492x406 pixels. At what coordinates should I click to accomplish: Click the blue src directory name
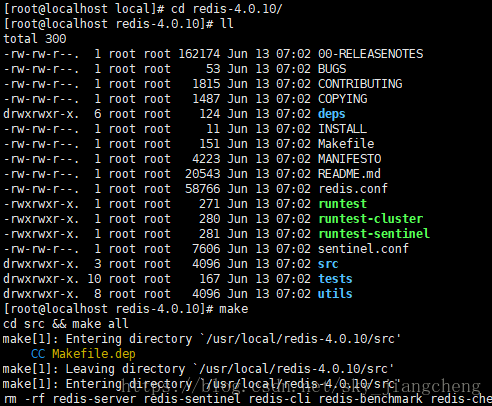click(328, 264)
